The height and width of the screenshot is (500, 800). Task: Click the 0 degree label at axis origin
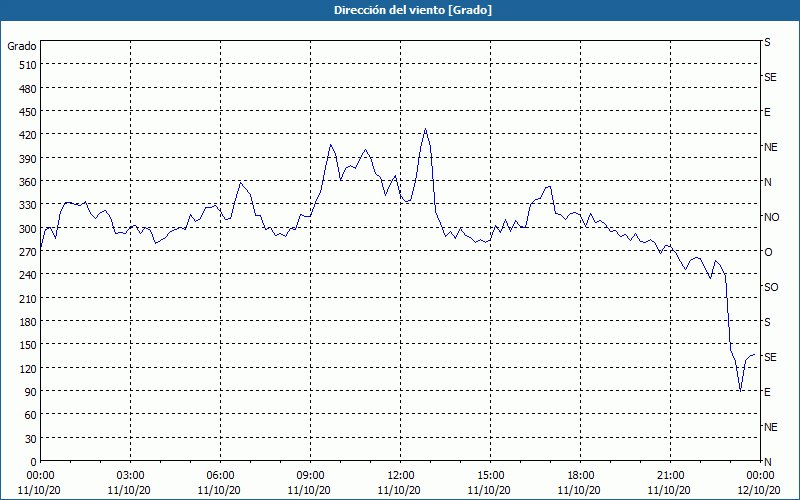pos(34,462)
